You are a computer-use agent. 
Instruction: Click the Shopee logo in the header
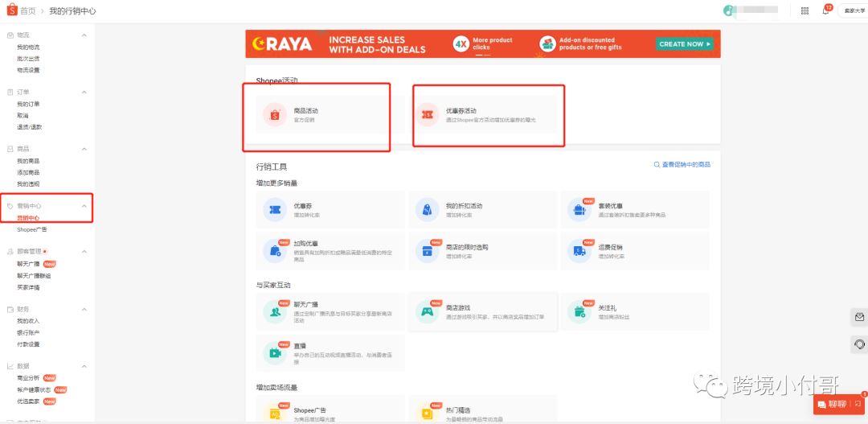[11, 10]
